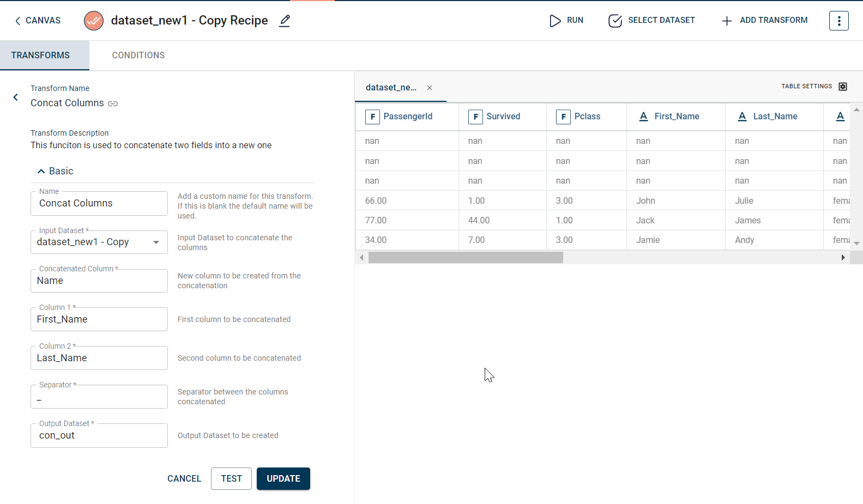Switch to the Conditions tab
863x504 pixels.
click(138, 56)
